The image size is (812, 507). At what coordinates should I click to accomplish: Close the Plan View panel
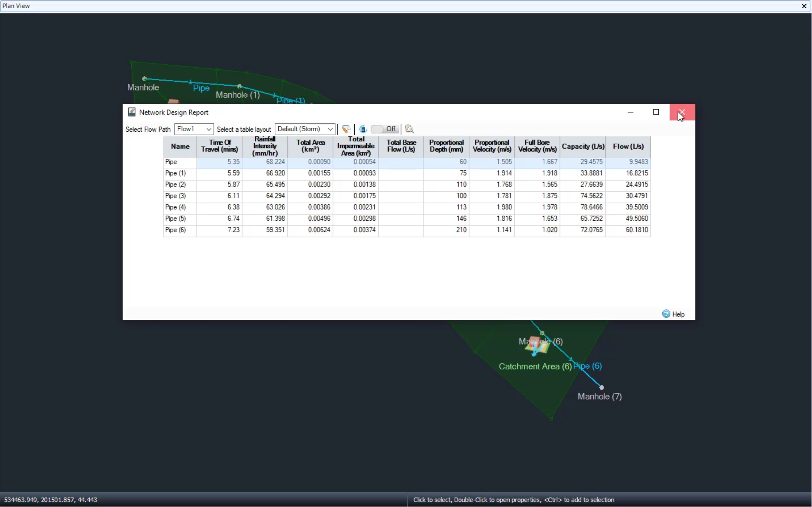coord(804,6)
